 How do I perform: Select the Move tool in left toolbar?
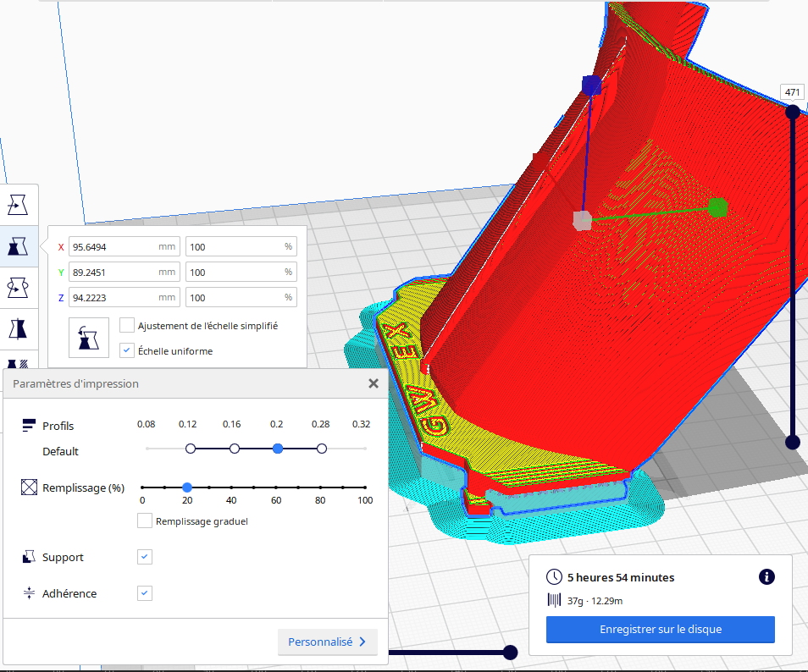coord(18,205)
